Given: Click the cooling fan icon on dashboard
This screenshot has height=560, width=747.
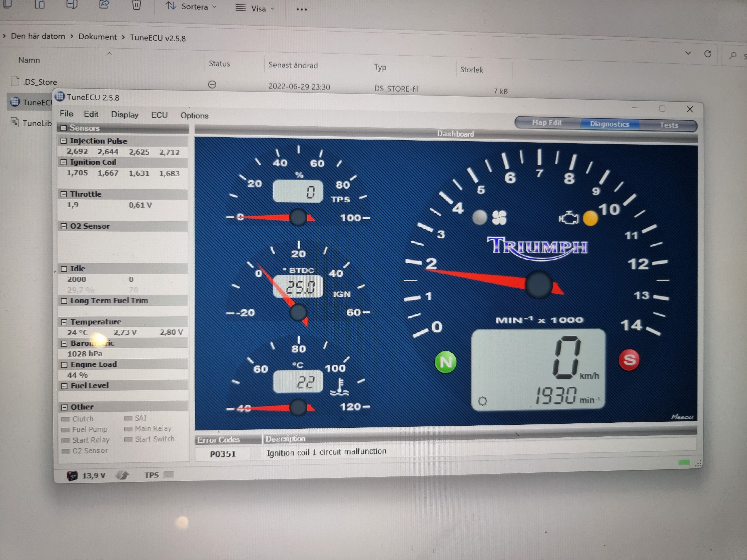Looking at the screenshot, I should coord(499,217).
